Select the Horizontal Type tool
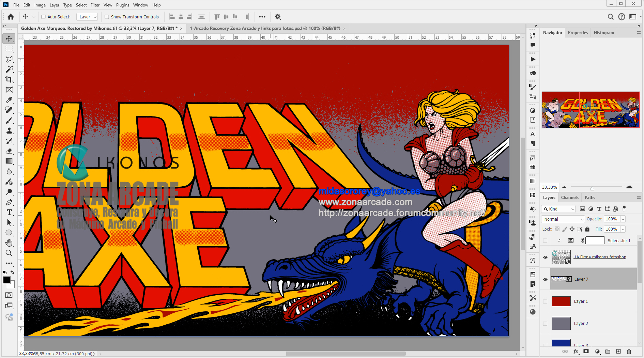Screen dimensions: 644x358 [9, 213]
